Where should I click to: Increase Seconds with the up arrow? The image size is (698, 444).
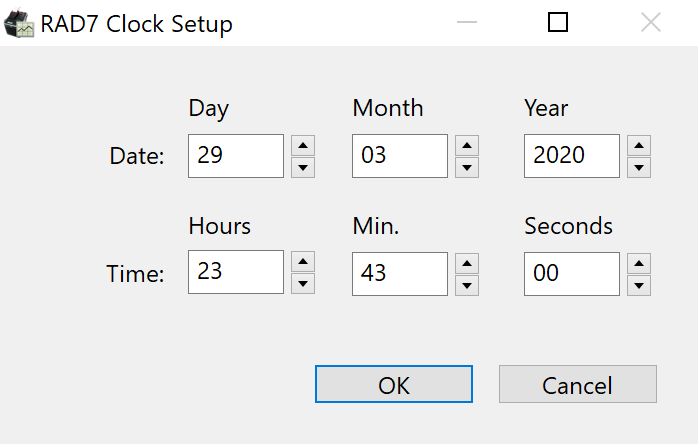coord(640,262)
